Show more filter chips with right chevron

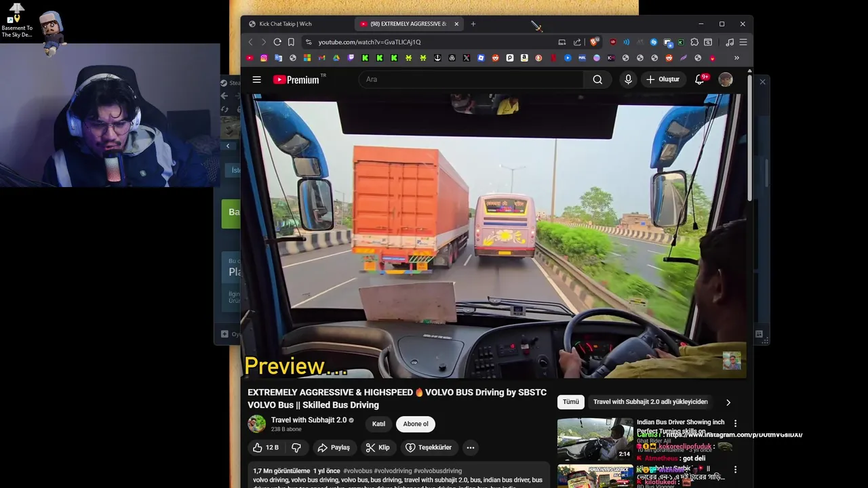coord(728,403)
